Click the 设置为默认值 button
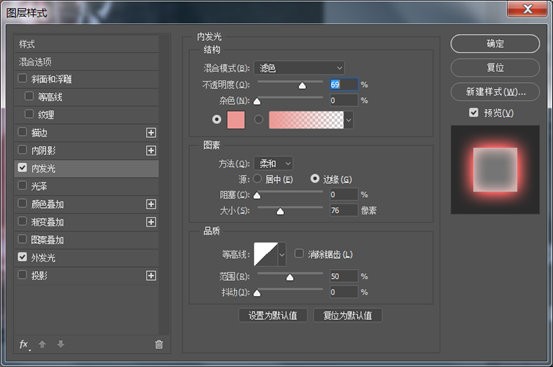553x367 pixels. [x=273, y=315]
